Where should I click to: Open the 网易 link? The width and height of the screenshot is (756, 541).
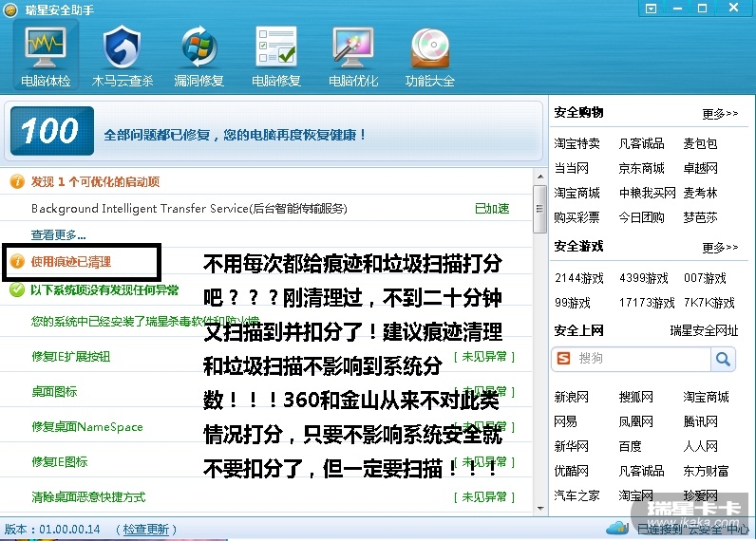[x=565, y=421]
